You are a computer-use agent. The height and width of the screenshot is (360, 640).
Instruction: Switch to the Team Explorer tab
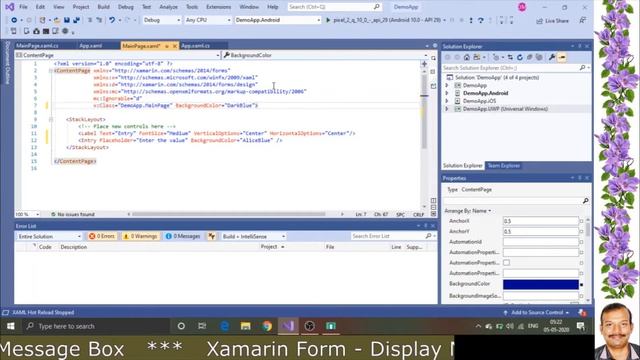tap(504, 166)
